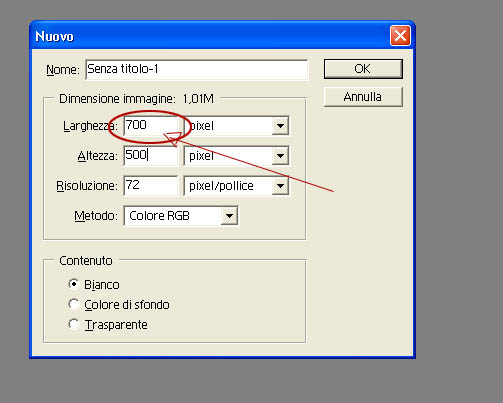Image resolution: width=503 pixels, height=403 pixels.
Task: Close the Nuovo dialog with the X icon
Action: point(400,35)
